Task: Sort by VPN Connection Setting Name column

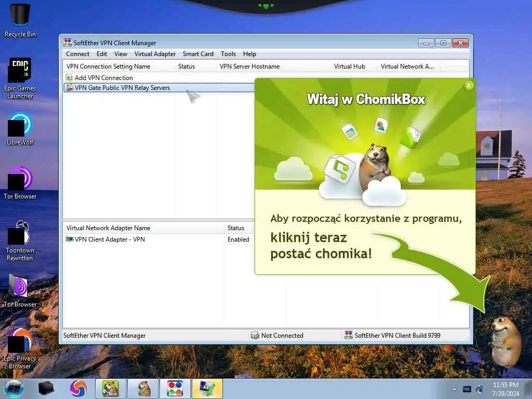Action: coord(119,66)
